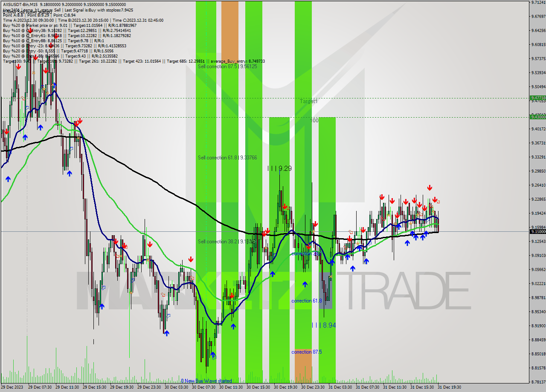Viewport: 546px width, 392px height.
Task: Click the 8.95340 price axis value
Action: (x=538, y=312)
